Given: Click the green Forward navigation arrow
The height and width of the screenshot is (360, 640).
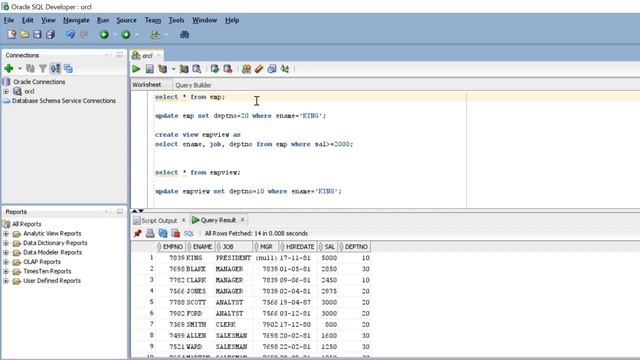Looking at the screenshot, I should tap(126, 35).
